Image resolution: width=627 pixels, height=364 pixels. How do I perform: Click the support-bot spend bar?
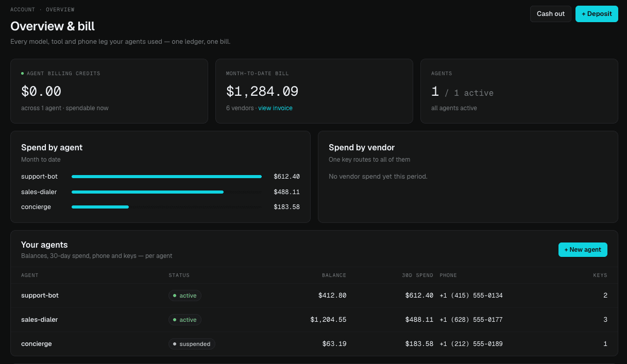(x=166, y=177)
